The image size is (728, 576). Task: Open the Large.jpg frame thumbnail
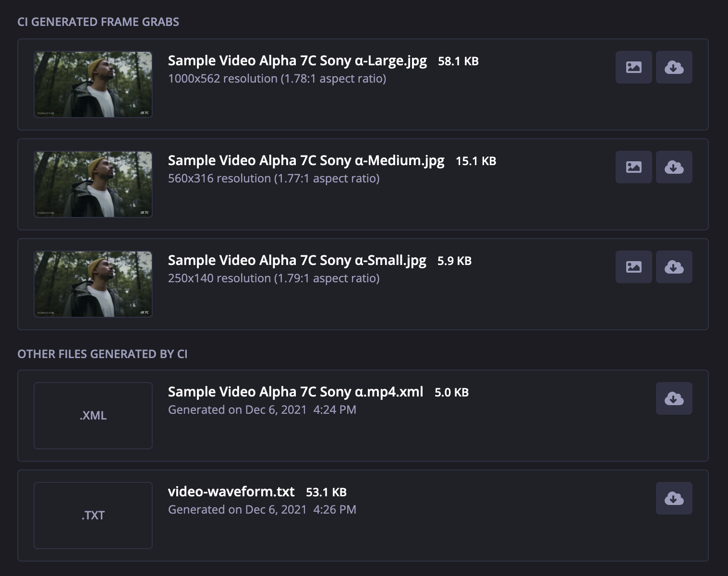[x=93, y=84]
